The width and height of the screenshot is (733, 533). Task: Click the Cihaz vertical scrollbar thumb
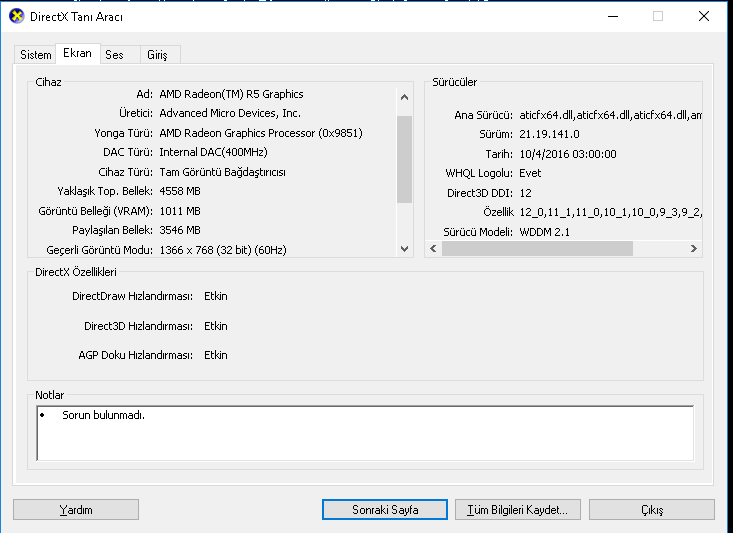[405, 159]
